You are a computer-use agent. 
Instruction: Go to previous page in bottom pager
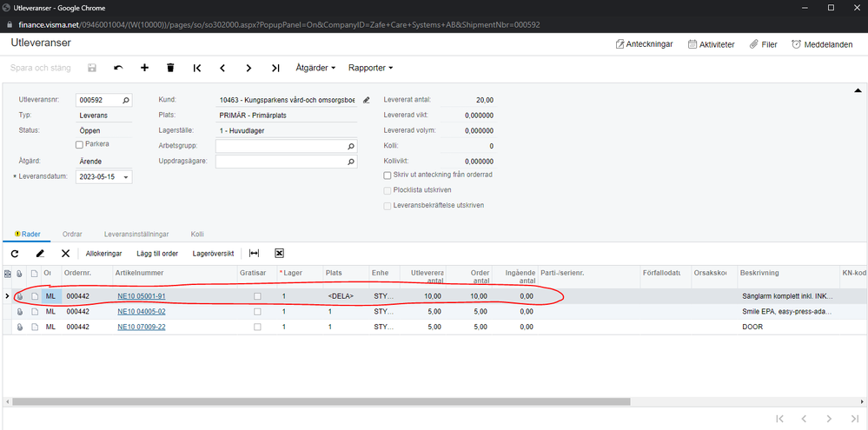pyautogui.click(x=805, y=419)
